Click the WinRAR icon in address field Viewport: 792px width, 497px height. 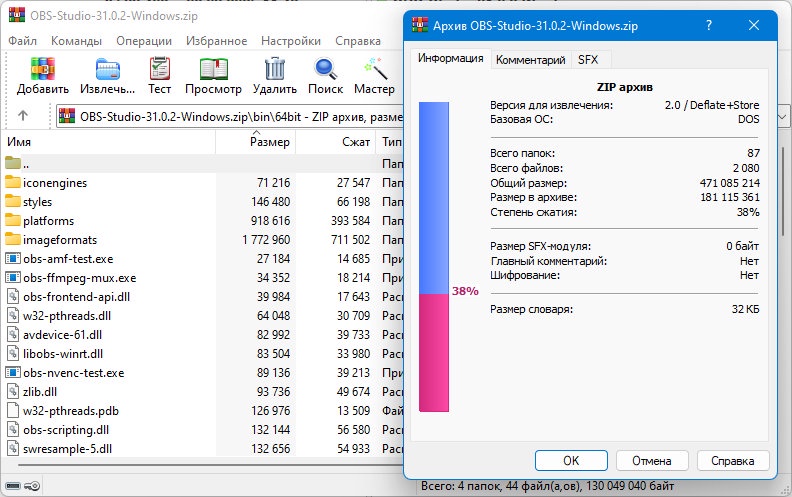click(67, 116)
